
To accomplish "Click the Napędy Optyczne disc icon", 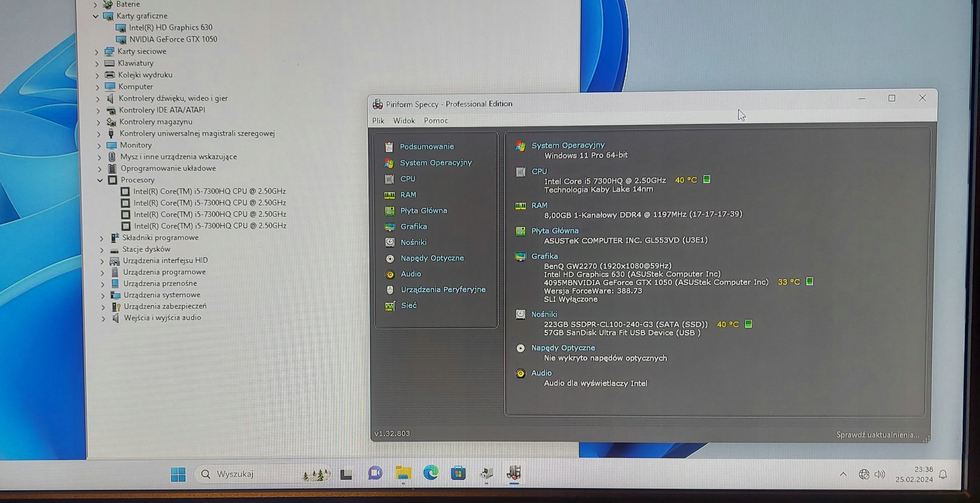I will pos(390,259).
